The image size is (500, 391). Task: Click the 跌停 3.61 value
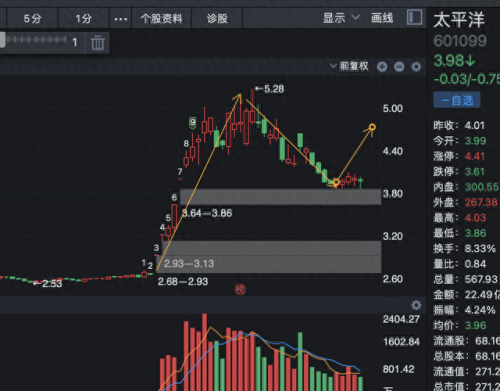(x=475, y=172)
